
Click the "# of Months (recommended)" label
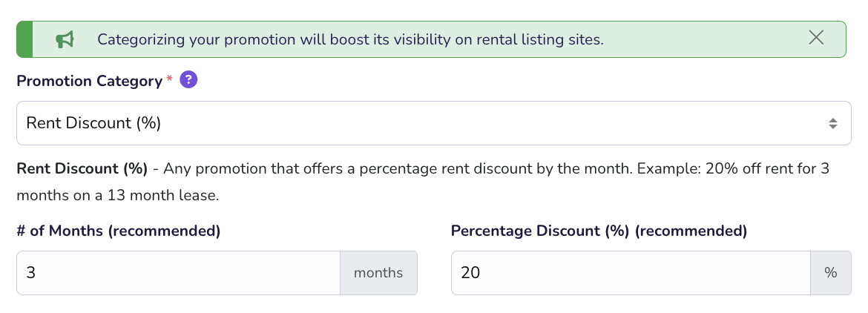tap(119, 231)
